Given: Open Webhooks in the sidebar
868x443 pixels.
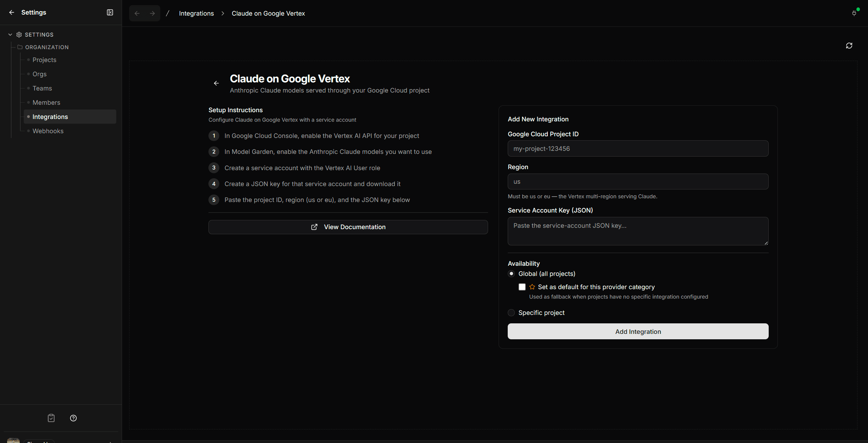Looking at the screenshot, I should [48, 131].
